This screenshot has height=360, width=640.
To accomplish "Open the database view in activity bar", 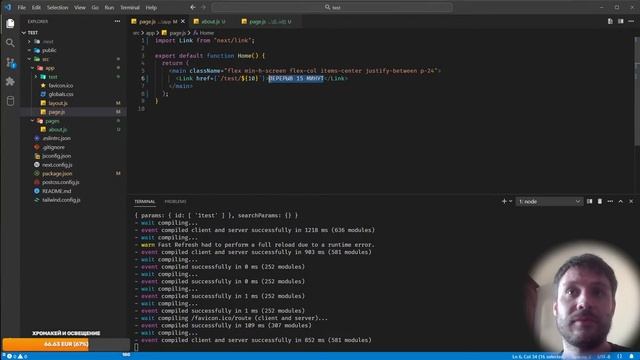I will (10, 101).
